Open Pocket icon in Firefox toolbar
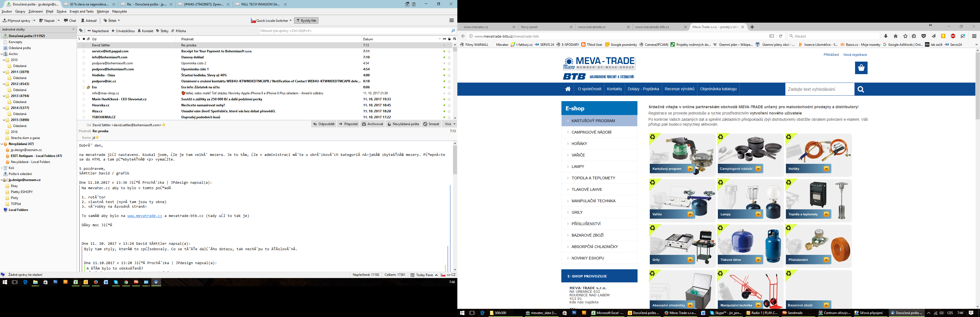 point(924,36)
